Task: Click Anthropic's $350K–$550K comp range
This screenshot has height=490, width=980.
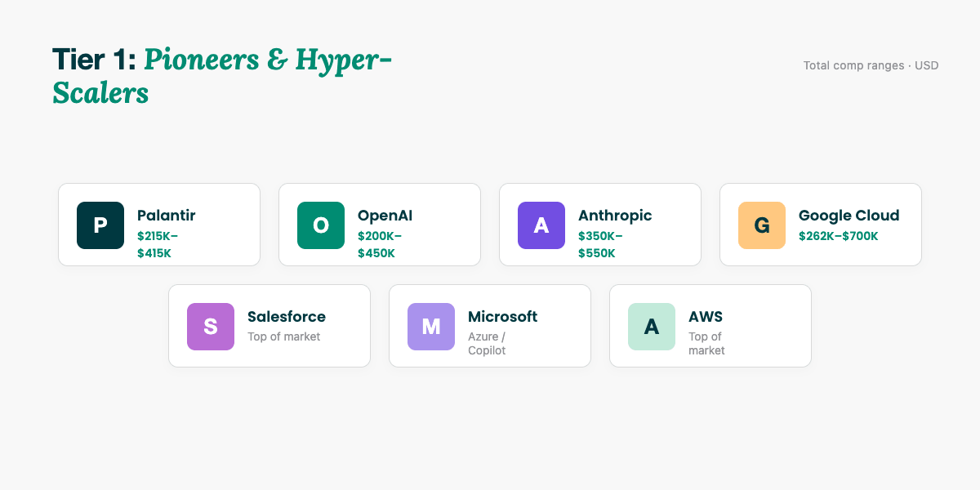Action: tap(600, 244)
